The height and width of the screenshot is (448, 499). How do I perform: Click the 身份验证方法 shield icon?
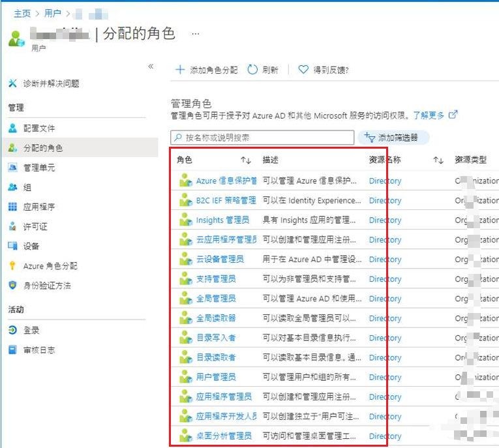(x=12, y=286)
